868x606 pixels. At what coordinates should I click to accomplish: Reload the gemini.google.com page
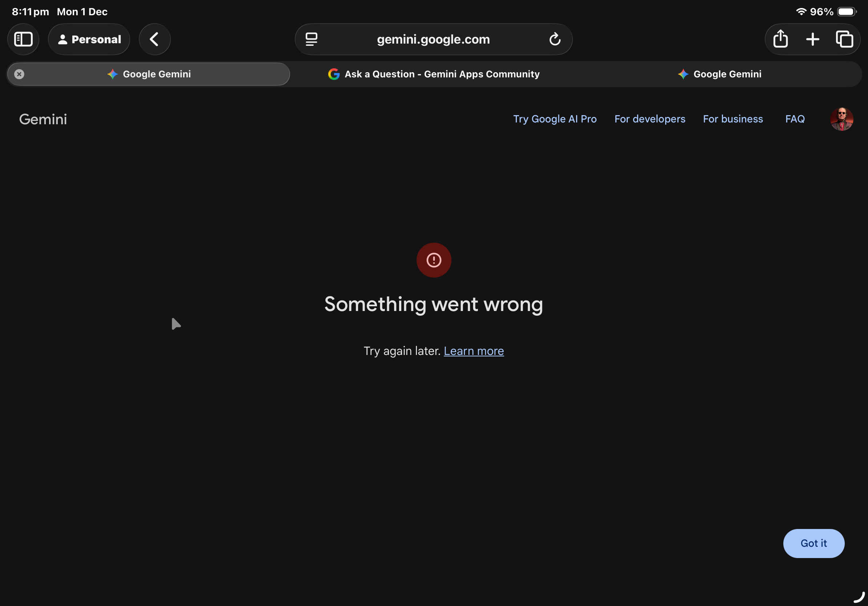555,39
